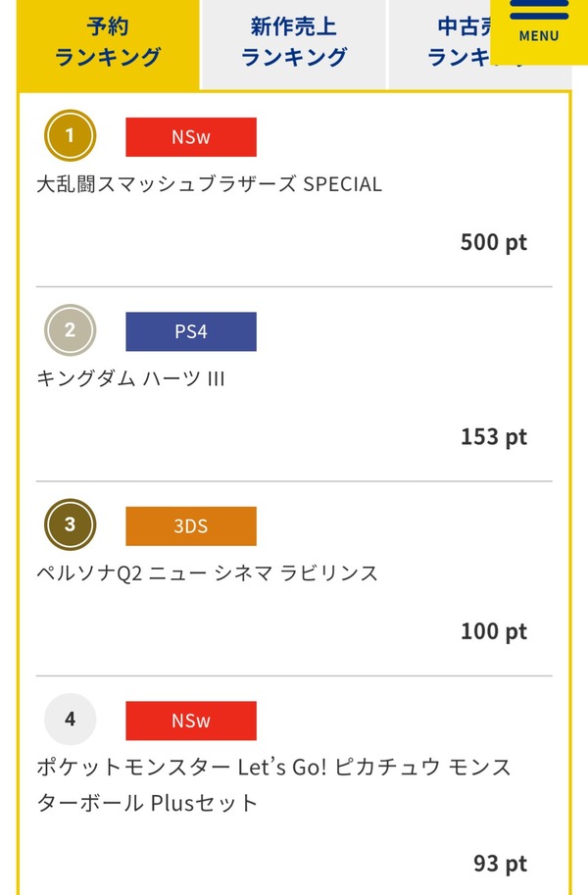
Task: Open ペルソナQ2 ニュー シネマ ラビリンス title
Action: point(207,573)
